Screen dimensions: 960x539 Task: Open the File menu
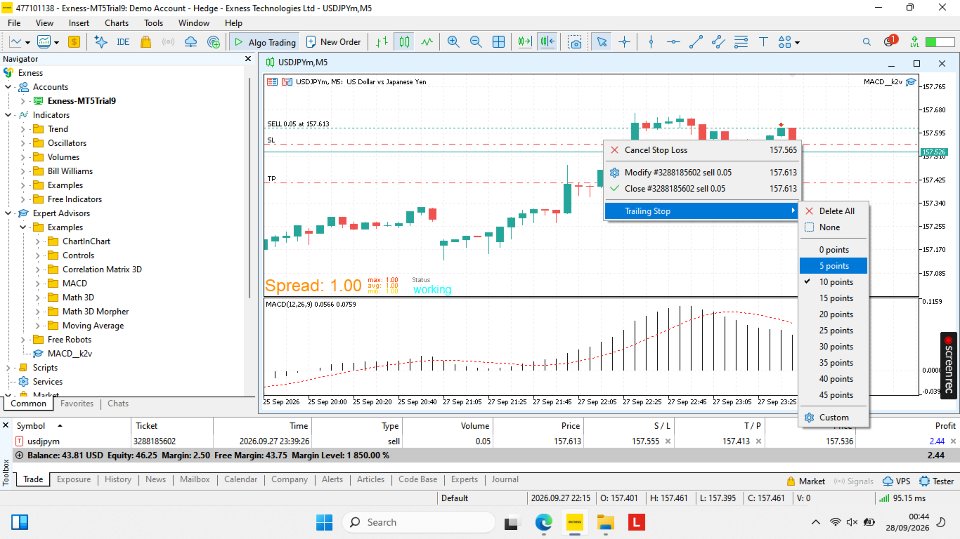(x=14, y=23)
